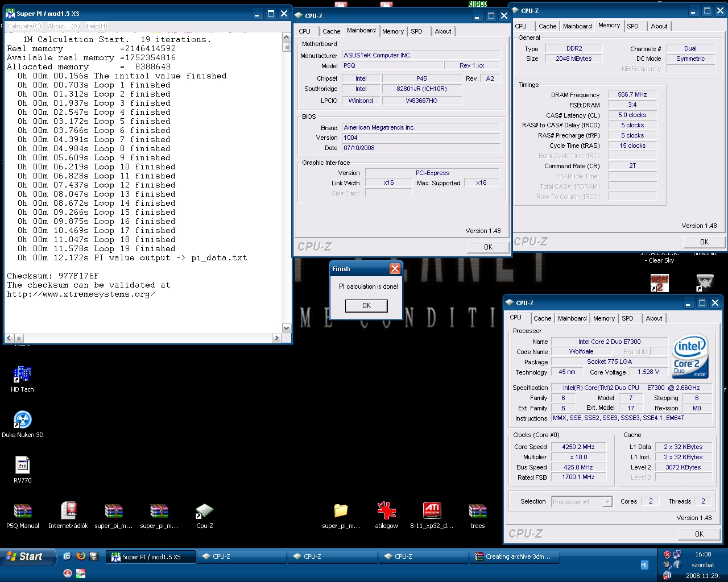Select the Mainboard tab in the Memory timings CPU-Z window

pyautogui.click(x=577, y=26)
